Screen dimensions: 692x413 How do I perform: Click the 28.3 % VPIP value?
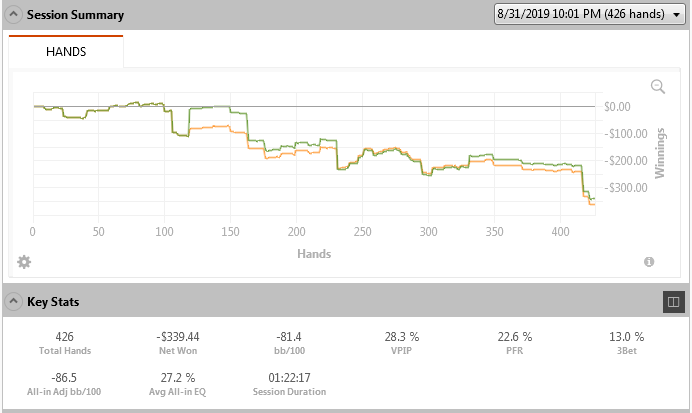[402, 337]
